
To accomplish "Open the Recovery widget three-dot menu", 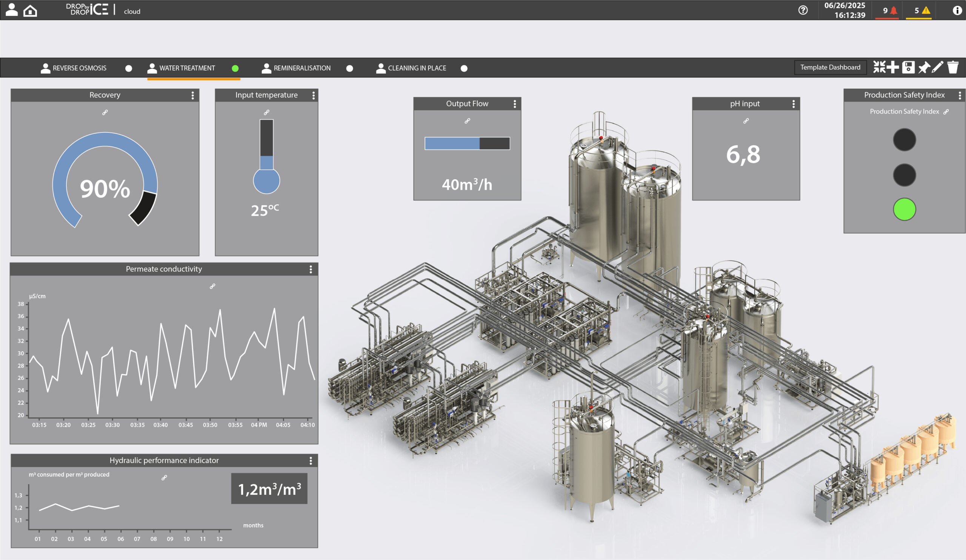I will click(192, 95).
